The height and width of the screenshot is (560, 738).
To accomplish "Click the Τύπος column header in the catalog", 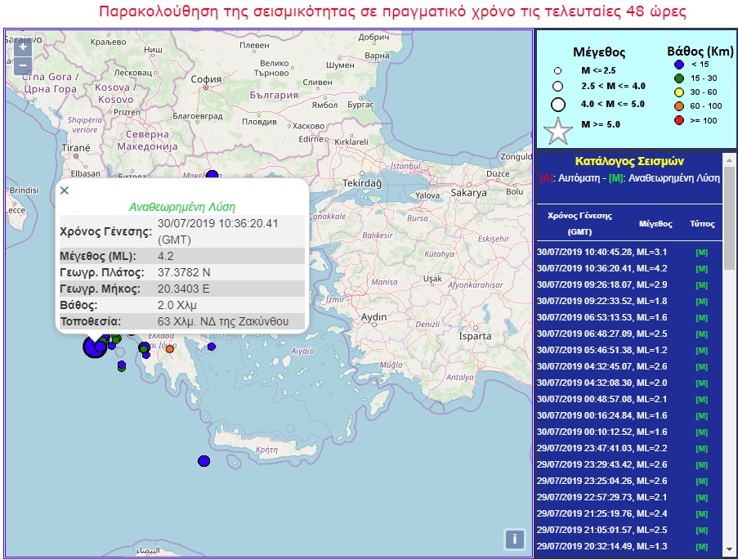I will [x=701, y=222].
